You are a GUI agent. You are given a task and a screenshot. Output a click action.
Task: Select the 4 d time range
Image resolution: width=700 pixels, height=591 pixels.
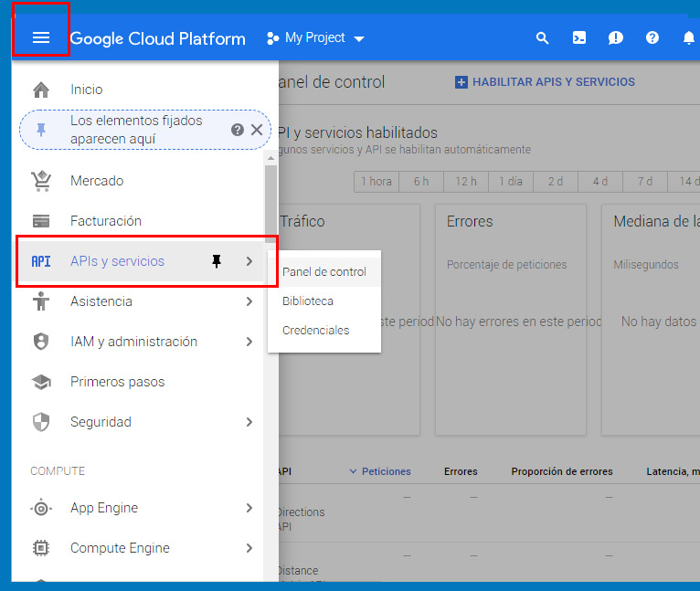pyautogui.click(x=599, y=182)
